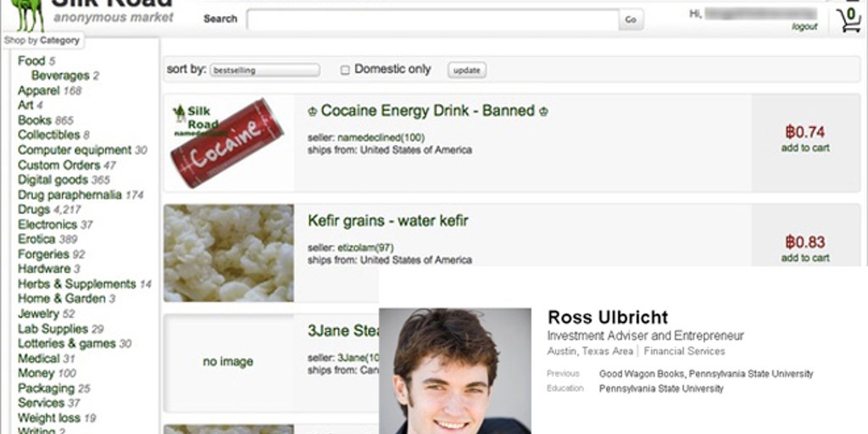
Task: Add the ฿0.83 item to cart
Action: (805, 258)
